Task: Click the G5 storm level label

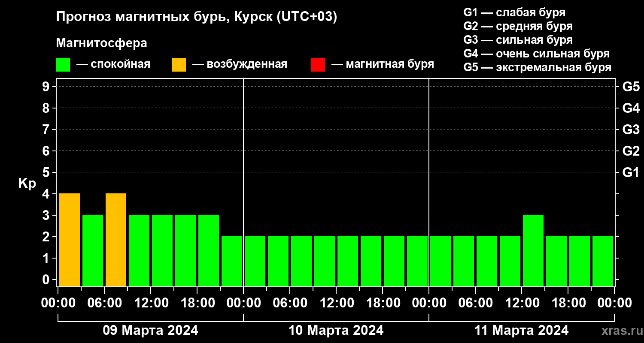Action: coord(631,87)
